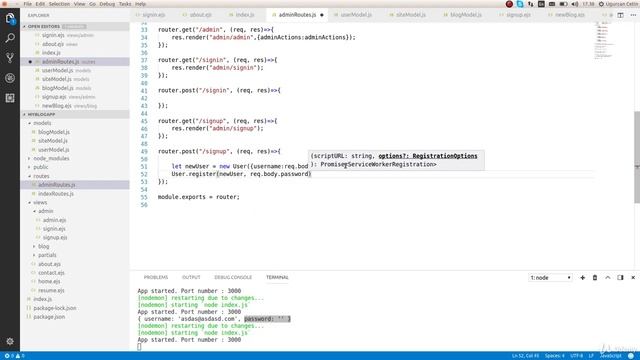Open package.json in the file tree
The height and width of the screenshot is (360, 640).
click(x=49, y=317)
